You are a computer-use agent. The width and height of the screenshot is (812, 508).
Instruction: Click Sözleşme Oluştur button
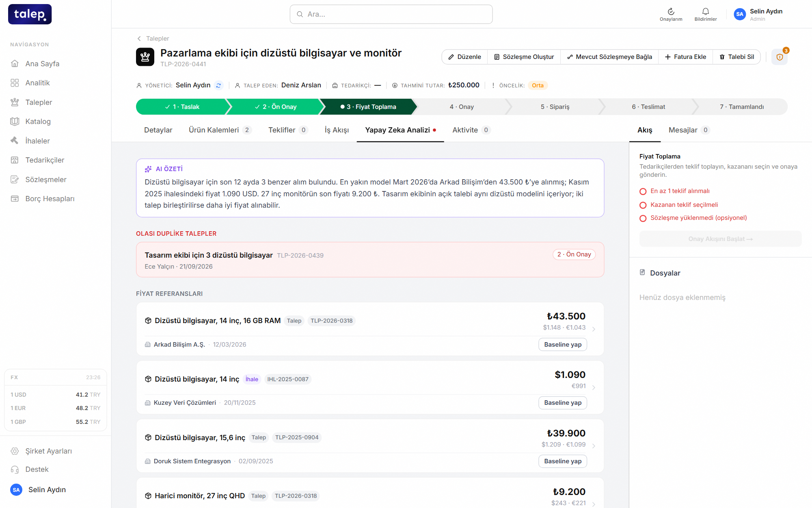tap(524, 57)
